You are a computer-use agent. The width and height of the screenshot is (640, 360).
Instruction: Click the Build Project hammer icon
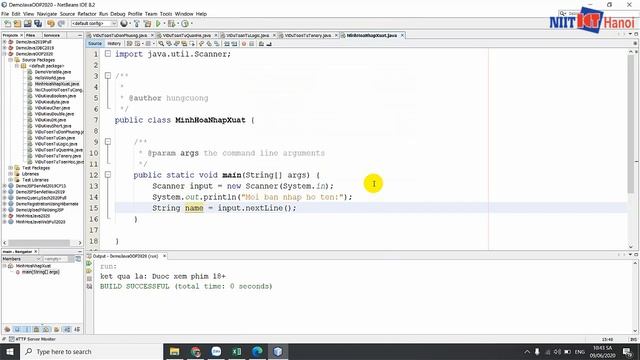(x=137, y=24)
